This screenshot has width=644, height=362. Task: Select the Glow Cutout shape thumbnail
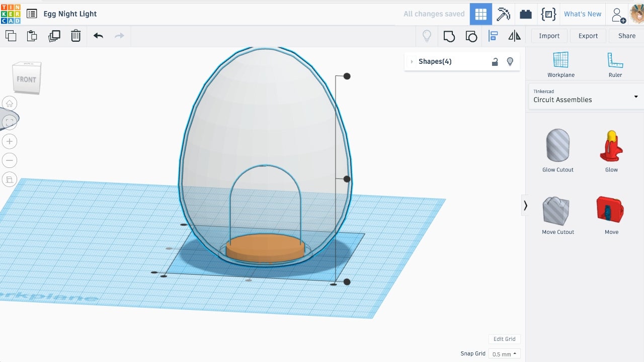point(558,146)
